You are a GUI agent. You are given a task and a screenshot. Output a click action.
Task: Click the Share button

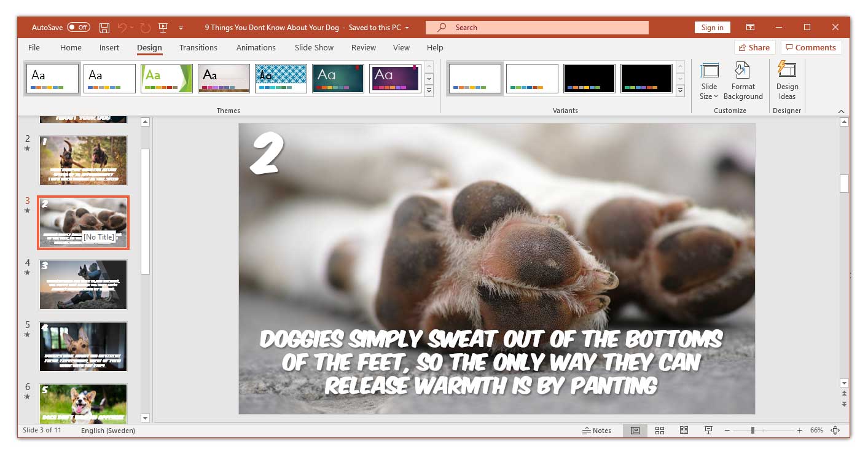[754, 47]
